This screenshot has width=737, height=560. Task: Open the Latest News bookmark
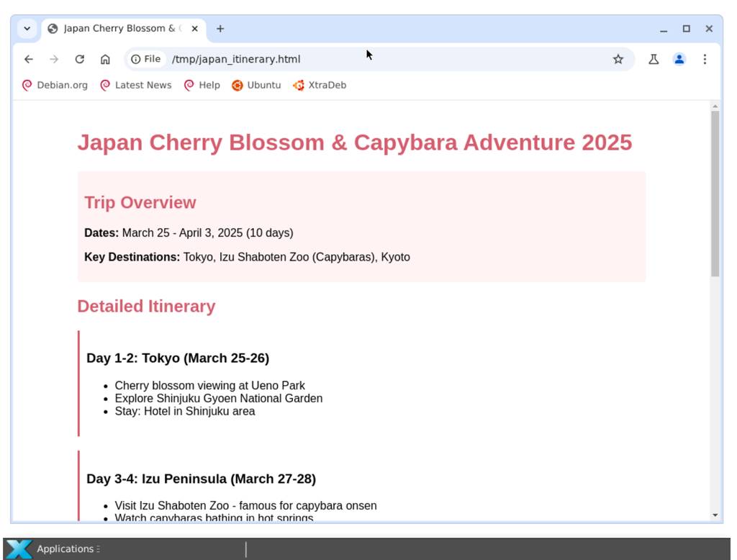136,85
